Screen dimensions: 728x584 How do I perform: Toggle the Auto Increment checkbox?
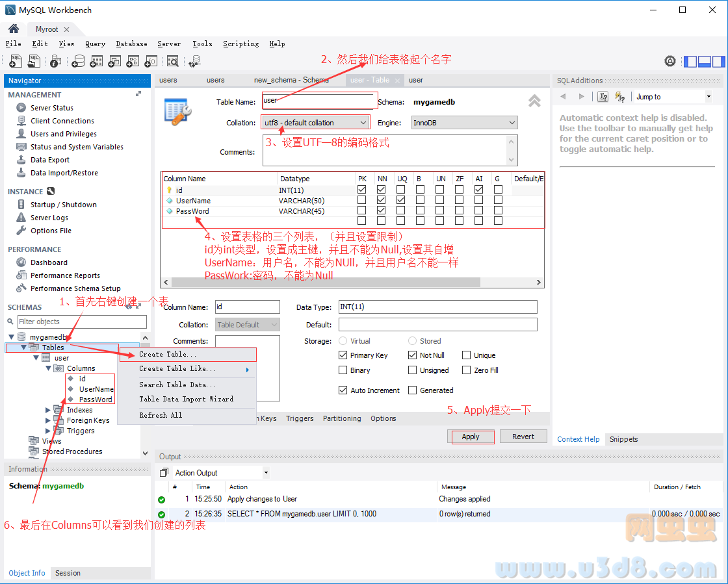343,390
